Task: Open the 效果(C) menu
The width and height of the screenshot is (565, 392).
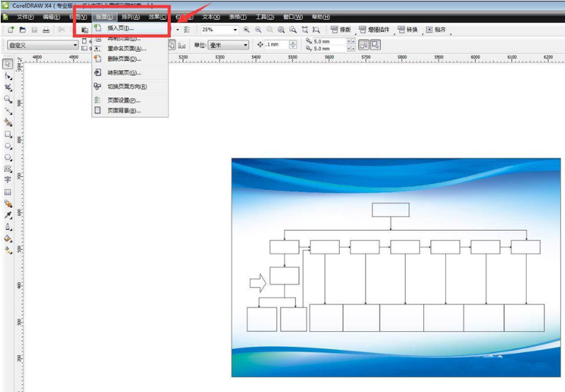Action: click(157, 17)
